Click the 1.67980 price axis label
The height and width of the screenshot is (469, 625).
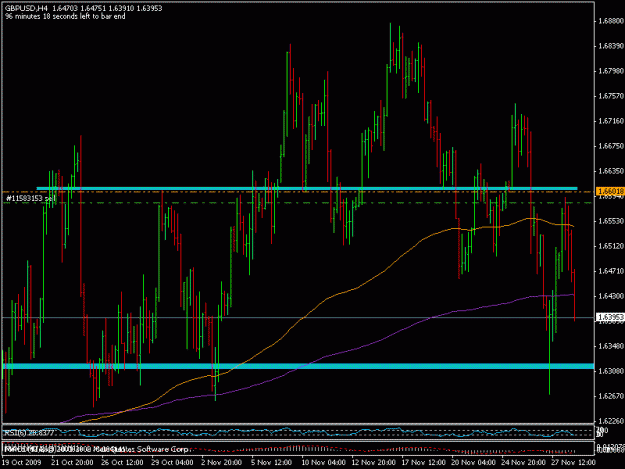click(x=611, y=71)
